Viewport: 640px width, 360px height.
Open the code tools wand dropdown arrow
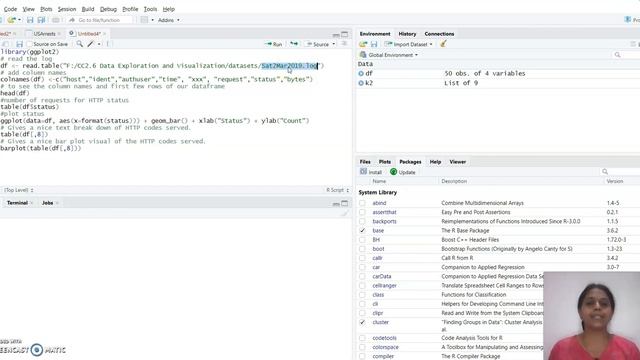point(99,44)
